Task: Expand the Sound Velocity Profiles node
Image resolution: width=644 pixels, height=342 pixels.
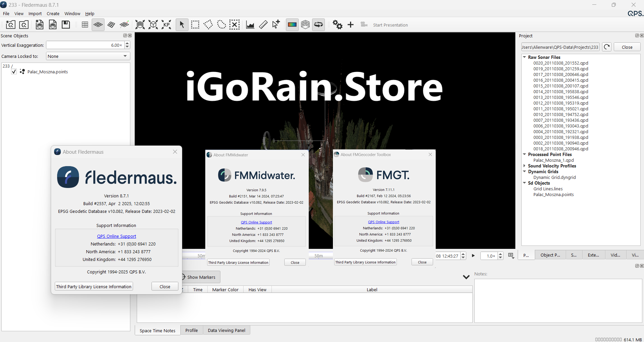Action: 524,166
